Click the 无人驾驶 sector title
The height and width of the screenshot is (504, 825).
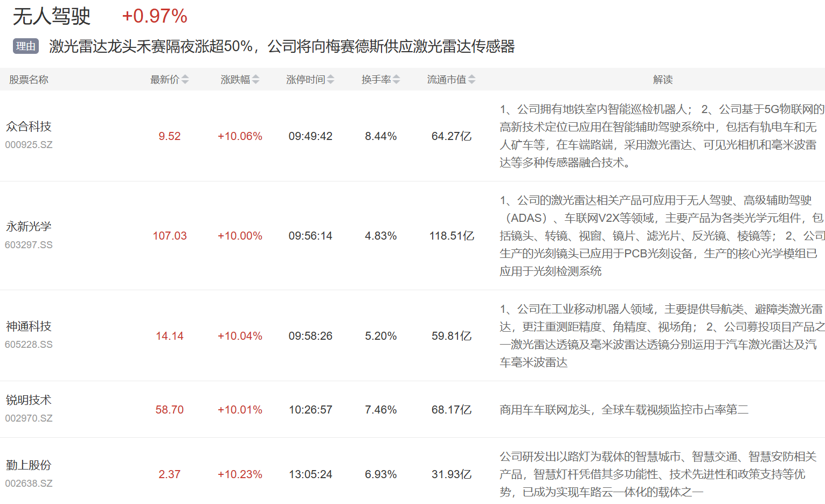pos(51,16)
